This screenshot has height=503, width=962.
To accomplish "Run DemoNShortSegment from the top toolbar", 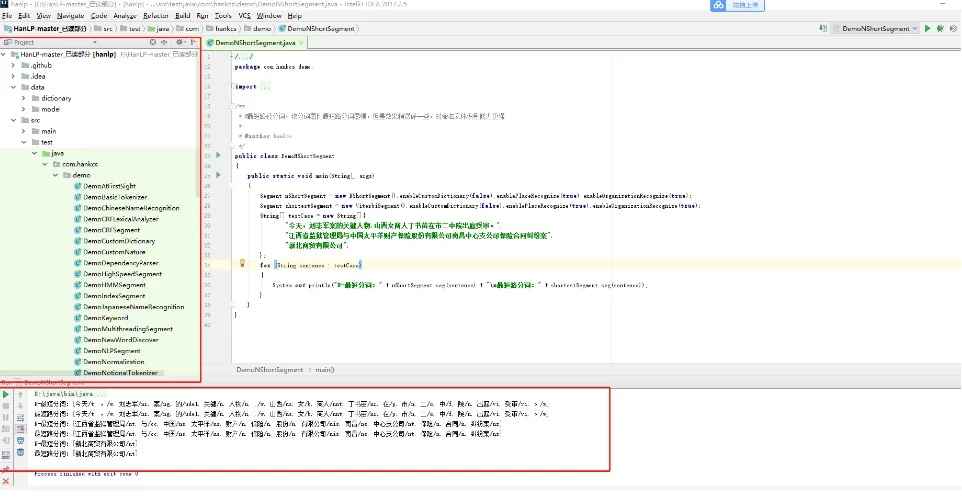I will click(928, 28).
